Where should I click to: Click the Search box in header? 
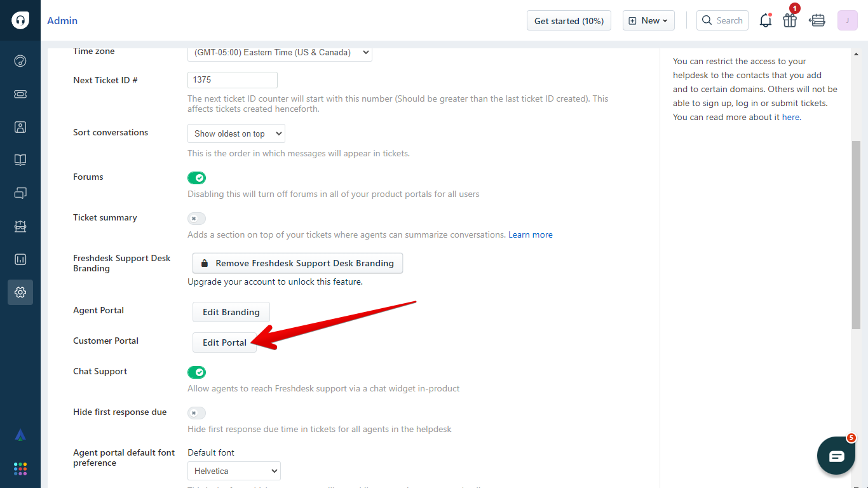point(722,20)
